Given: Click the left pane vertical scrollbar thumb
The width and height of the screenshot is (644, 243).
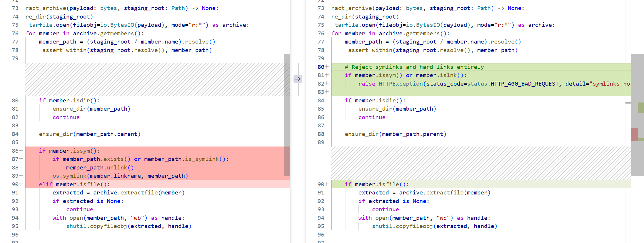Looking at the screenshot, I should click(287, 115).
